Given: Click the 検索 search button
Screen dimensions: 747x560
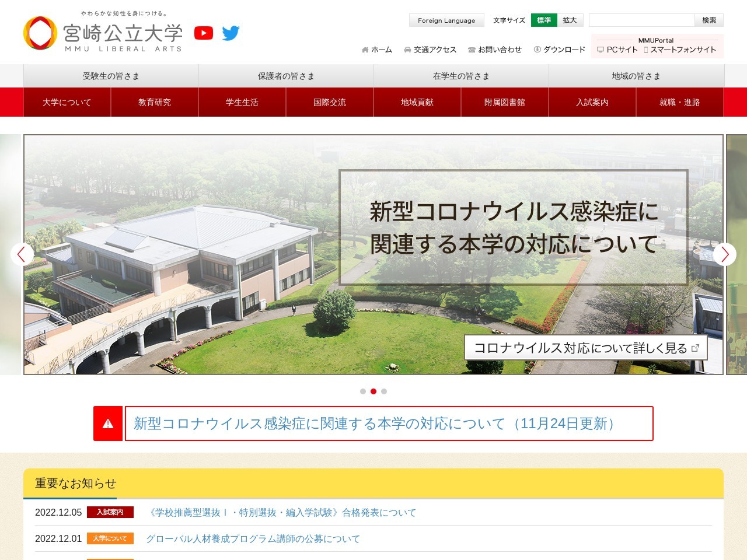Looking at the screenshot, I should coord(709,20).
